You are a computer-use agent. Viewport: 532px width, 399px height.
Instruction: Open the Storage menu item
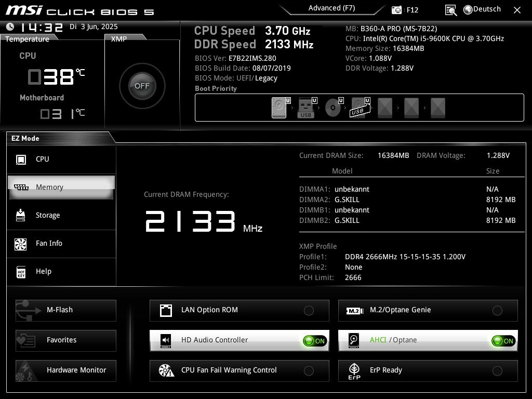tap(61, 216)
